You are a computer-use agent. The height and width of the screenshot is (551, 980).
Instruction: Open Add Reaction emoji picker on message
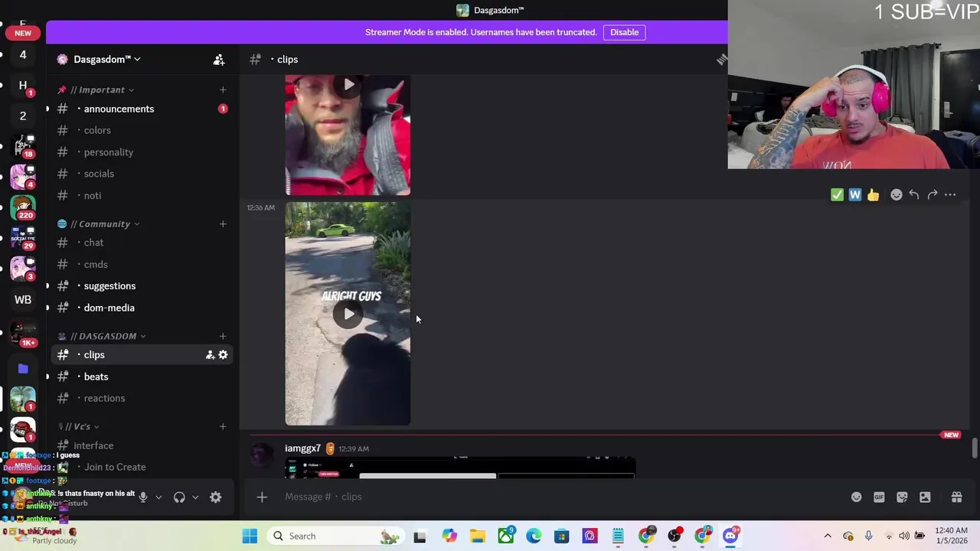pyautogui.click(x=897, y=195)
